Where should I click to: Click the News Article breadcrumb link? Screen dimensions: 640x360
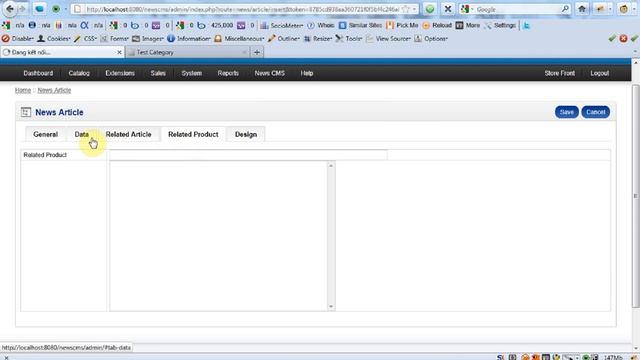[x=54, y=90]
